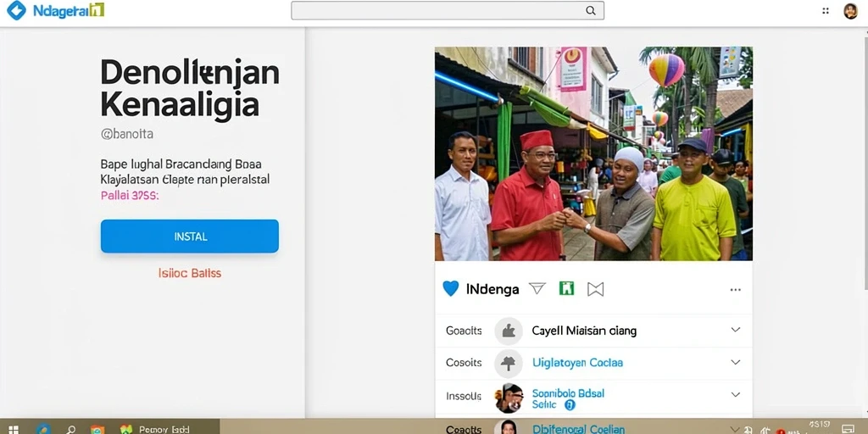
Task: Open the three-dot more options menu
Action: [x=735, y=290]
